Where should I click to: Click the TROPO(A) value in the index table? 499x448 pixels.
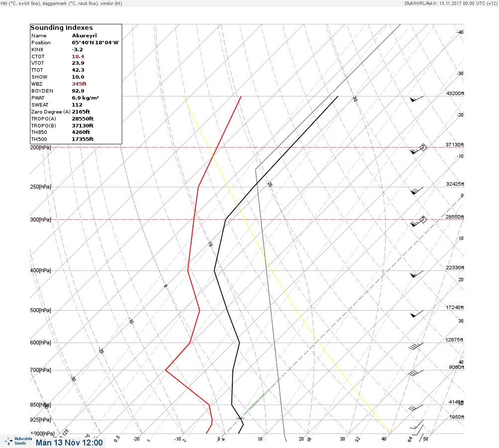pyautogui.click(x=83, y=119)
